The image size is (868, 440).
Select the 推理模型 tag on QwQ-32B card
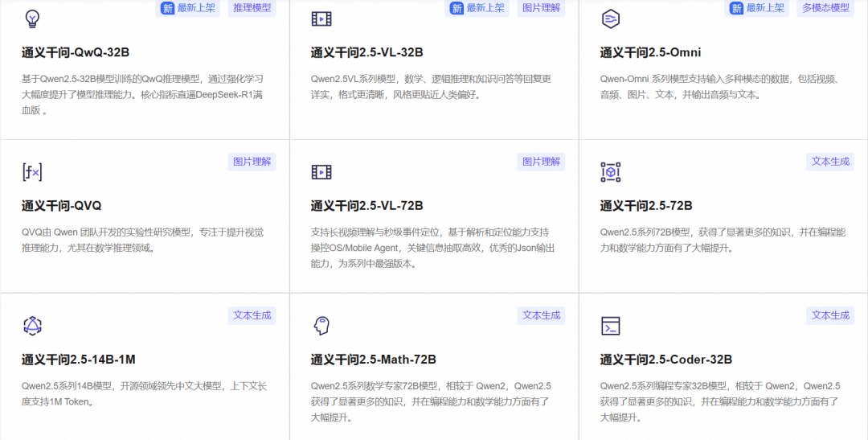(252, 8)
